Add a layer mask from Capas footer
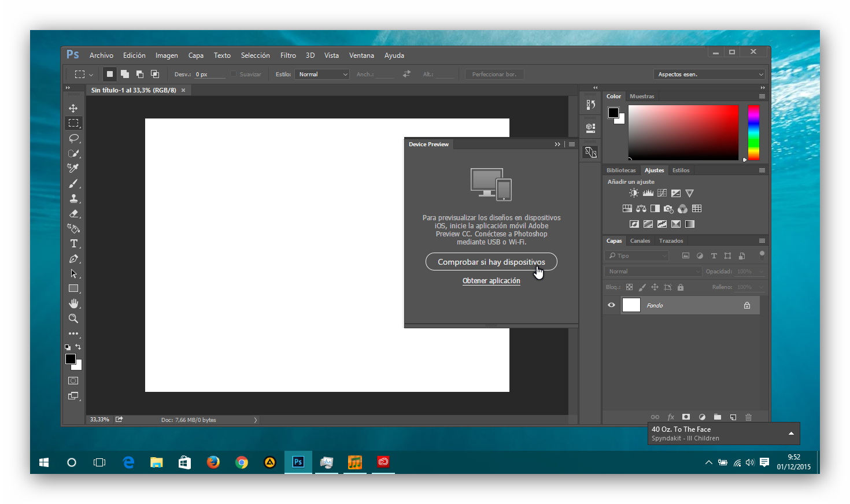The image size is (850, 504). pyautogui.click(x=686, y=417)
